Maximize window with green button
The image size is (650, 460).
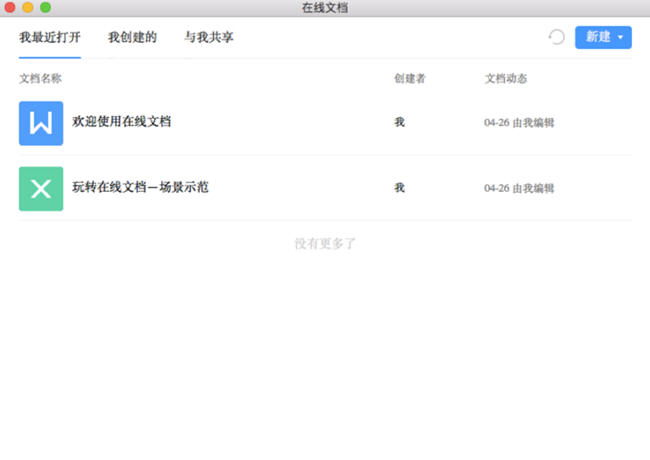click(46, 7)
